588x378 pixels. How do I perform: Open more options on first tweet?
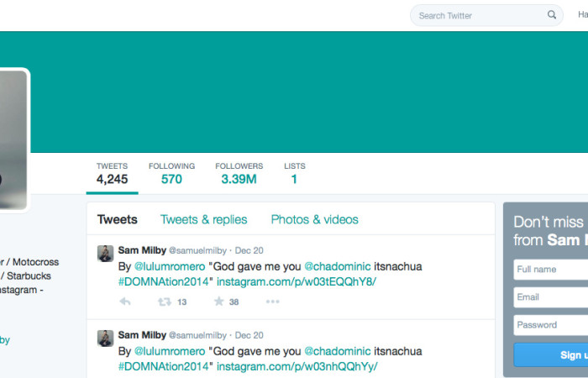(x=273, y=302)
